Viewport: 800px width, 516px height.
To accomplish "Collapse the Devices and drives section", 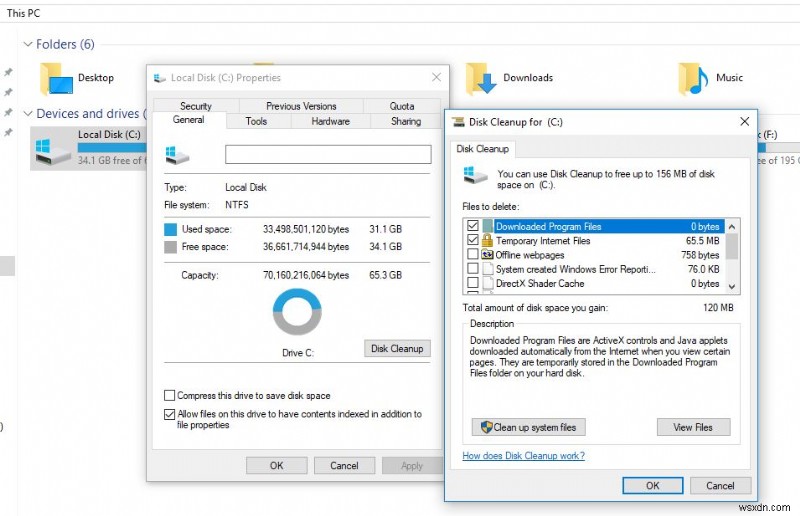I will click(28, 113).
